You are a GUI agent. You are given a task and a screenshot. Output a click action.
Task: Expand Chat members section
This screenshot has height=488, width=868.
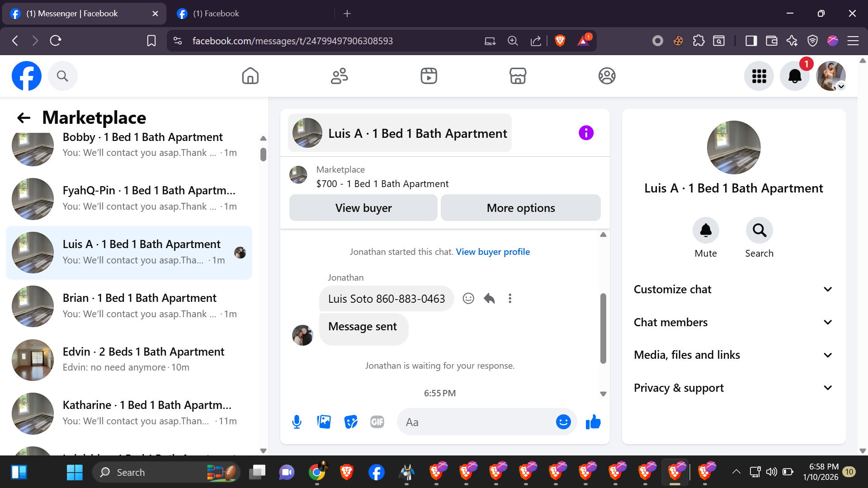pyautogui.click(x=733, y=323)
